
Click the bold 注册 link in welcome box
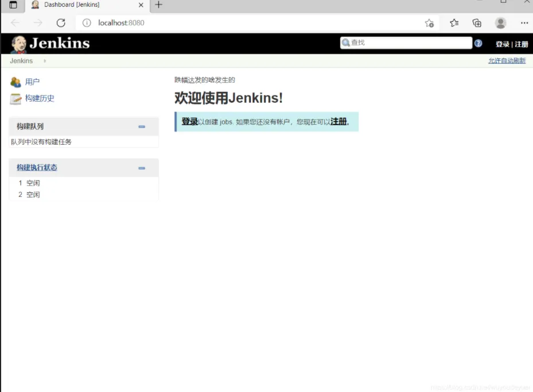pos(339,121)
